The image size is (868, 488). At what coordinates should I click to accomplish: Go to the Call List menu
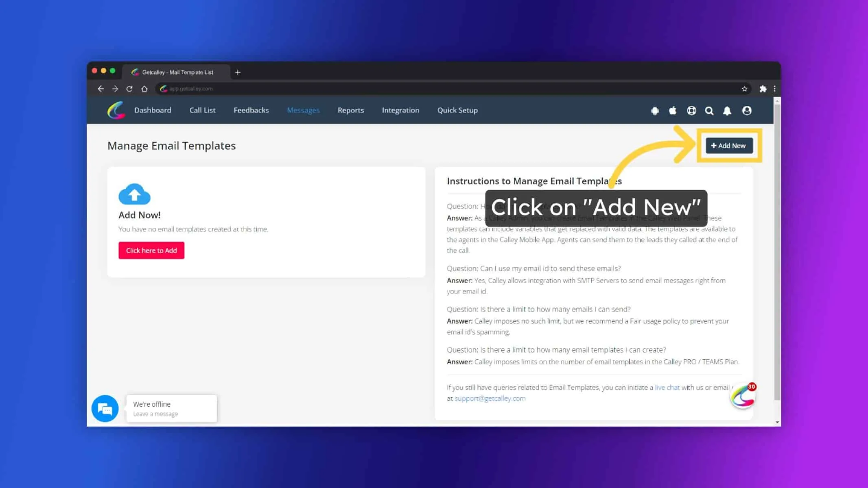(x=202, y=110)
